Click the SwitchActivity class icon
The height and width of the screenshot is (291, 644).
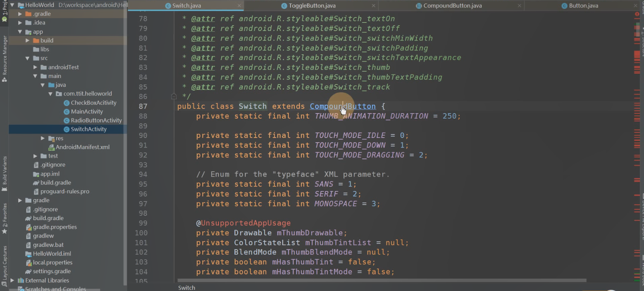pos(67,129)
